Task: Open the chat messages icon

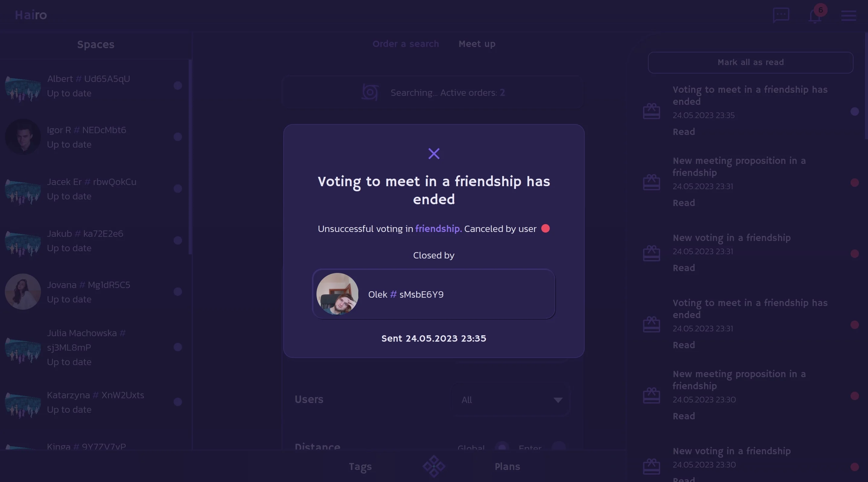Action: pos(781,15)
